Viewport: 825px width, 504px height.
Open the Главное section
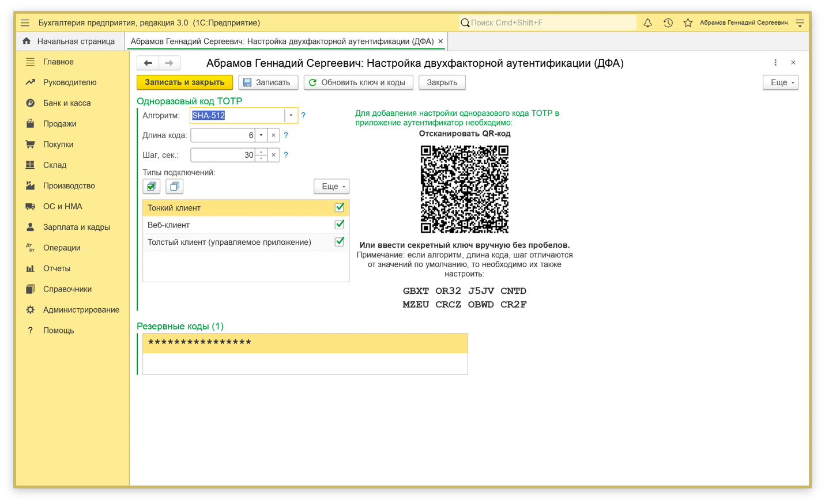pyautogui.click(x=58, y=62)
